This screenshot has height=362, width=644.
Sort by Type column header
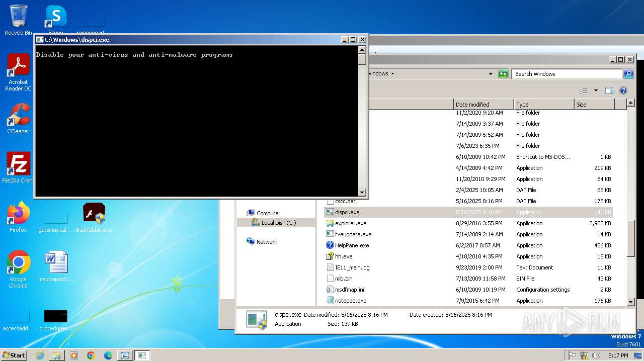coord(544,104)
